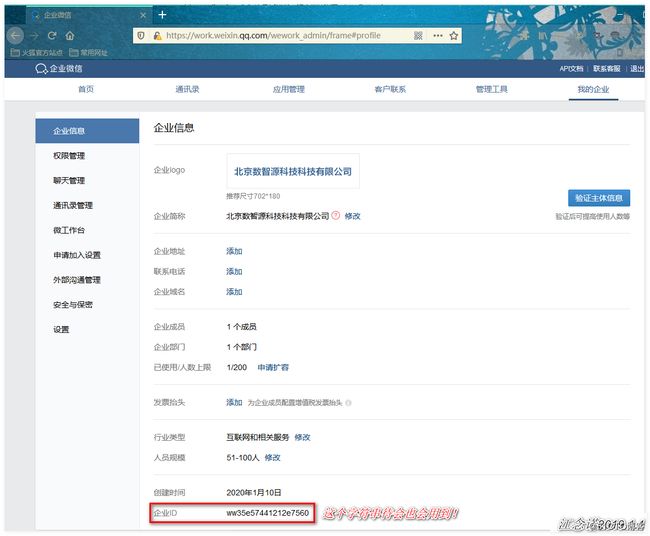Viewport: 650px width, 536px height.
Task: Click 添加 for 发票抬头
Action: tap(234, 403)
